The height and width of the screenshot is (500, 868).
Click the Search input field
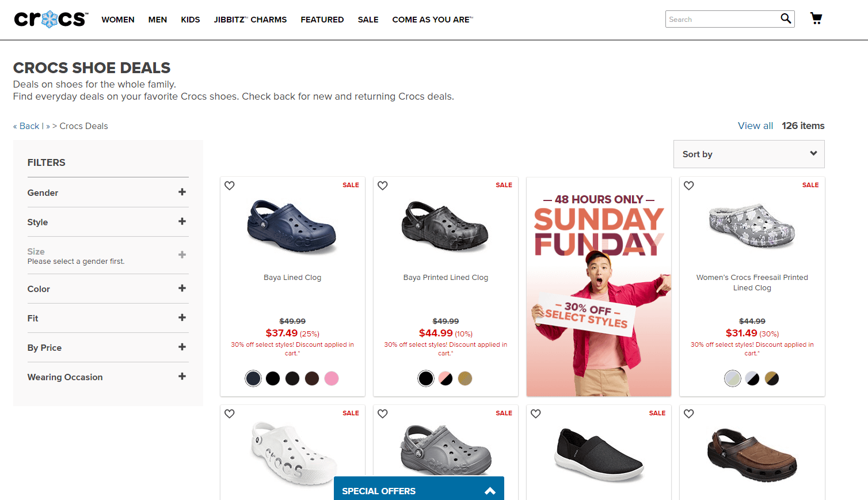[722, 19]
